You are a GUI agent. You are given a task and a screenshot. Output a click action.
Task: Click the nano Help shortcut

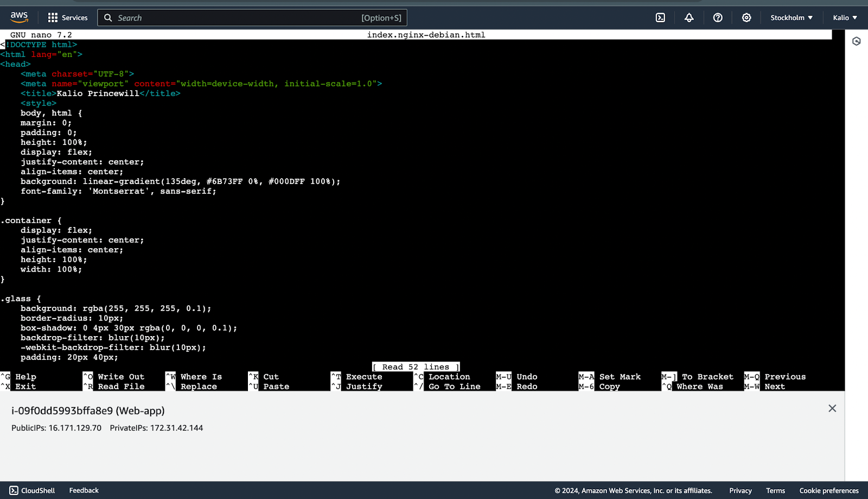[x=19, y=377]
